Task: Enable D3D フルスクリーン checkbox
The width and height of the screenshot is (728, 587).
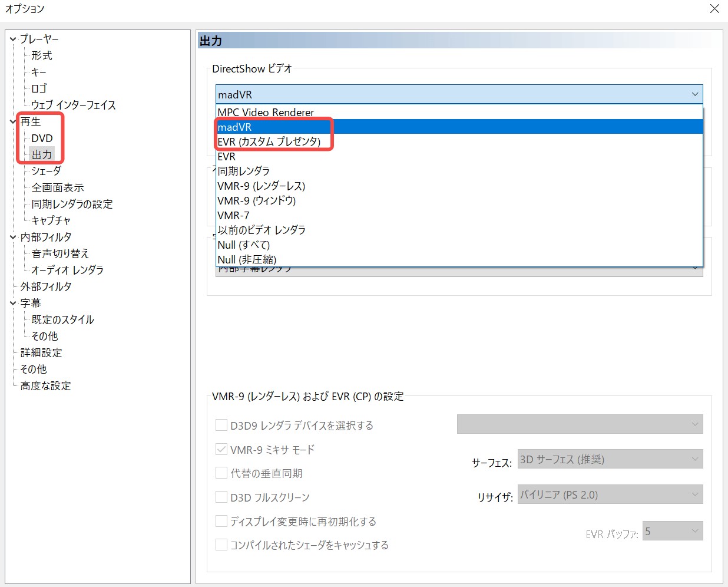Action: point(221,497)
